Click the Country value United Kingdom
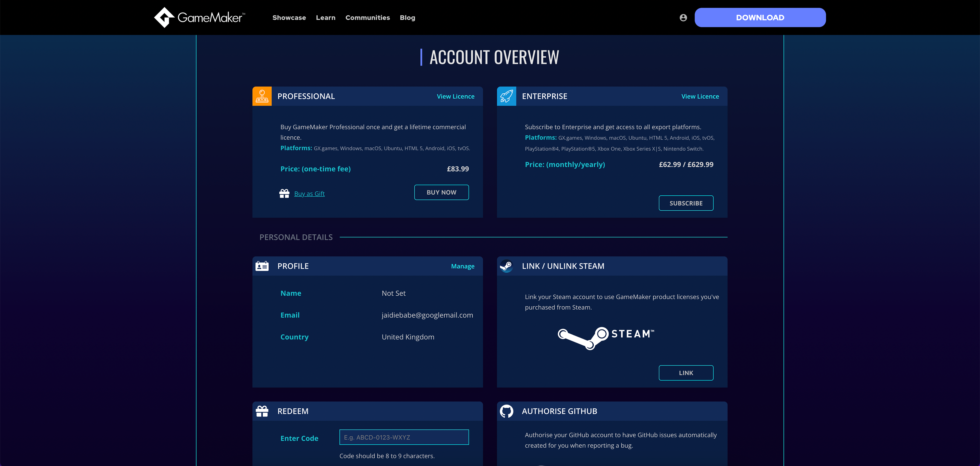 pyautogui.click(x=408, y=337)
